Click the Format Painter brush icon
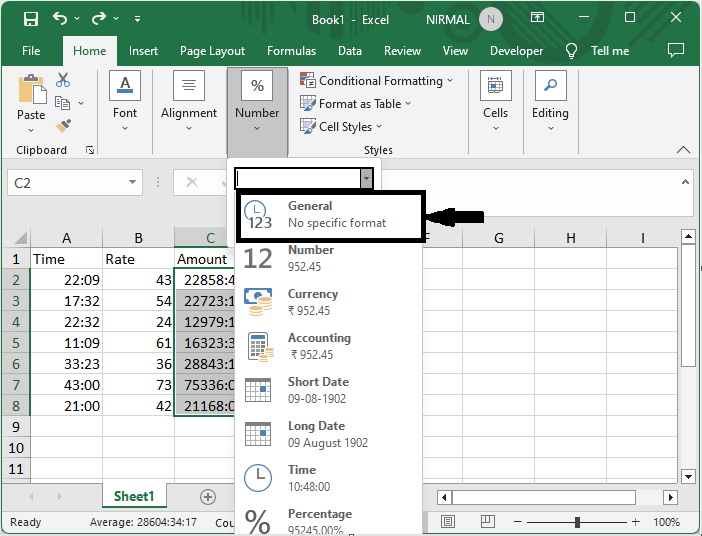This screenshot has height=536, width=702. (63, 125)
